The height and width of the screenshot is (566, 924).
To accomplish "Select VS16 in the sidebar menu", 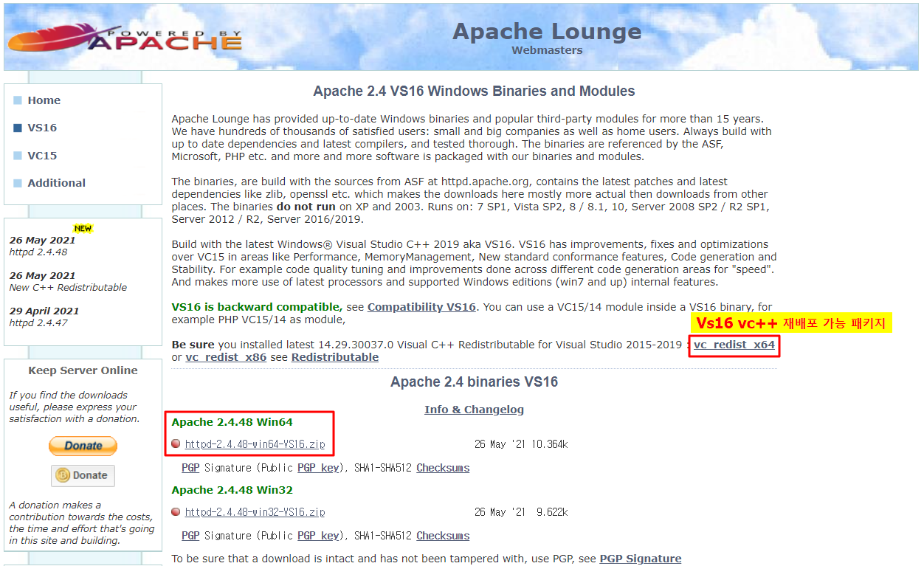I will [42, 128].
